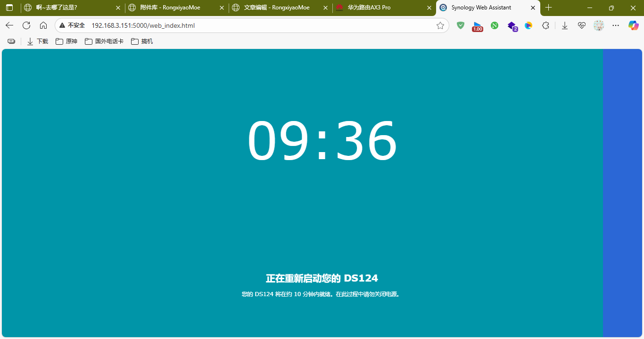
Task: Open the purple extension with 2 badge
Action: (x=512, y=26)
